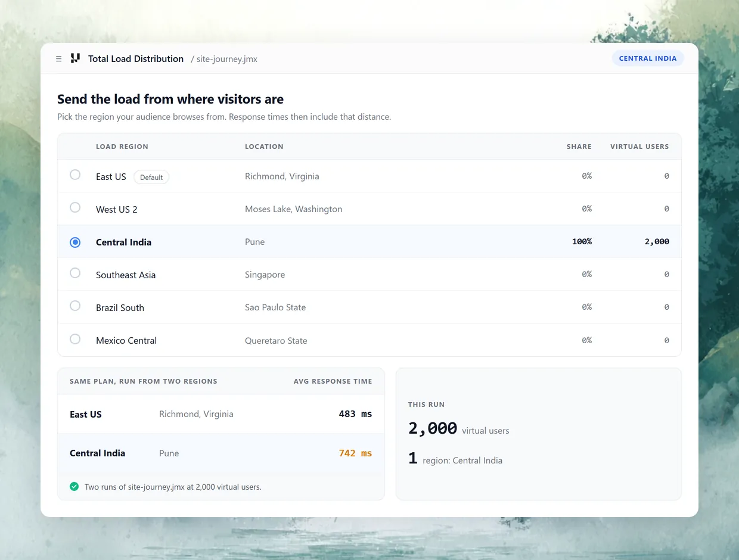The image size is (739, 560).
Task: Select the East US radio button
Action: point(75,175)
